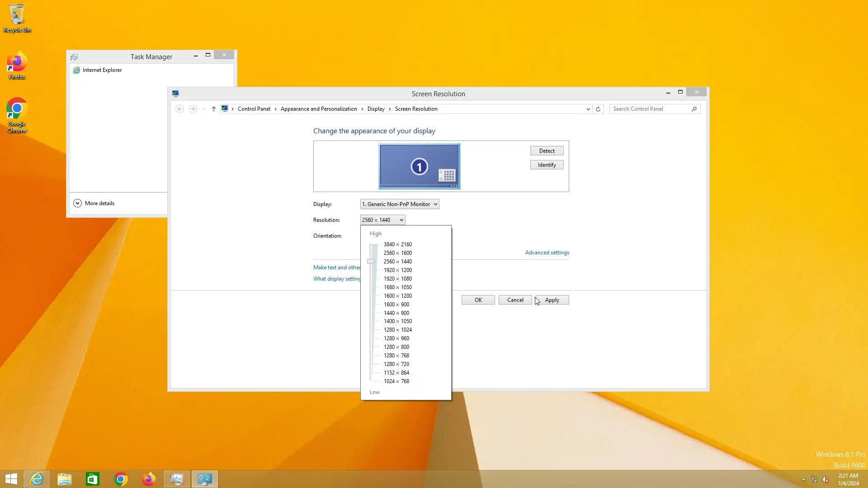Image resolution: width=868 pixels, height=488 pixels.
Task: Click the Apply button
Action: (552, 300)
